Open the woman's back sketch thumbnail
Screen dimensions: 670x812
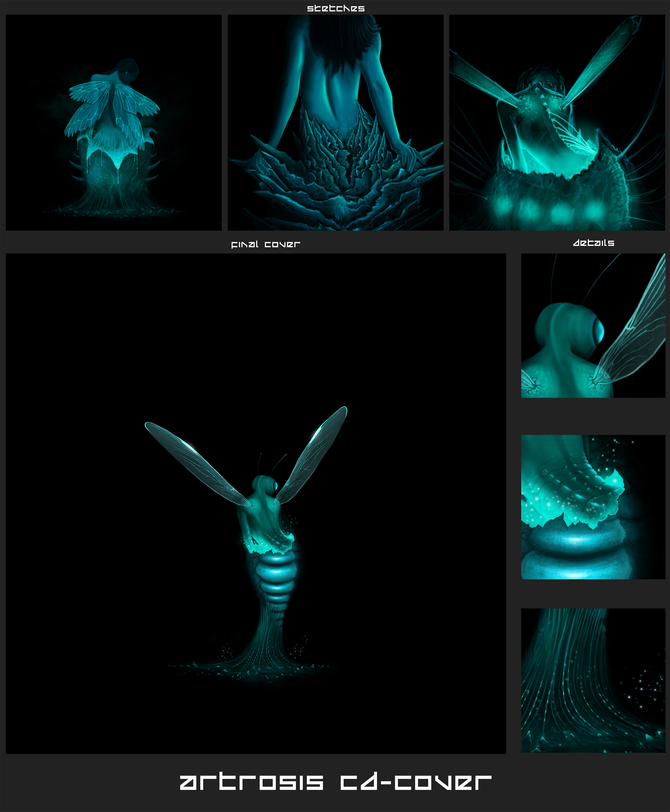pyautogui.click(x=335, y=123)
